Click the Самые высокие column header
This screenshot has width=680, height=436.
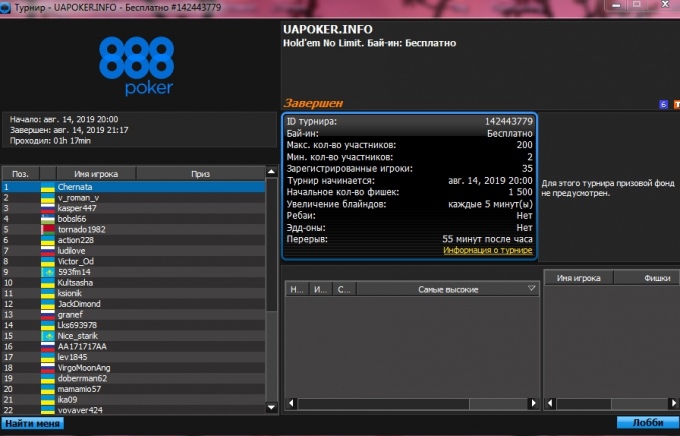[448, 289]
